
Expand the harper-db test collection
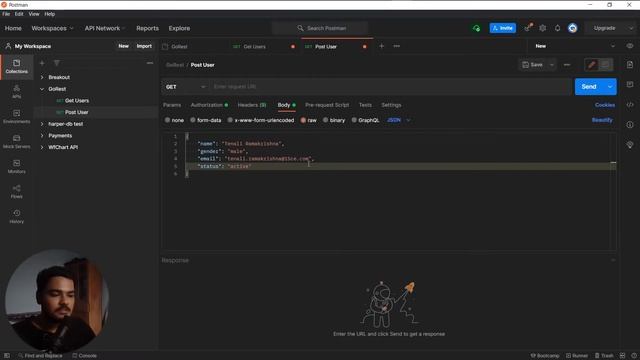(x=42, y=124)
